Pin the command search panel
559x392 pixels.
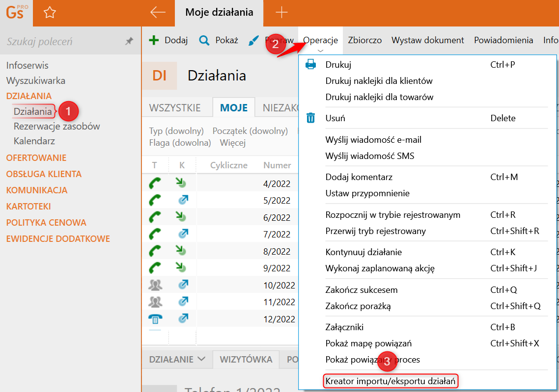click(129, 41)
